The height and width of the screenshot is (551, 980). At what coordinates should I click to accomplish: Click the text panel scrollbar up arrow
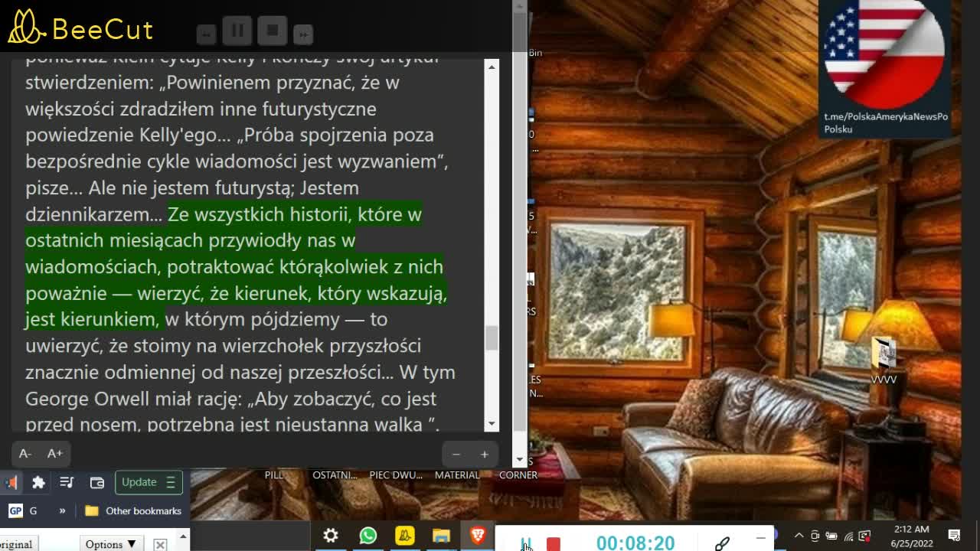492,67
